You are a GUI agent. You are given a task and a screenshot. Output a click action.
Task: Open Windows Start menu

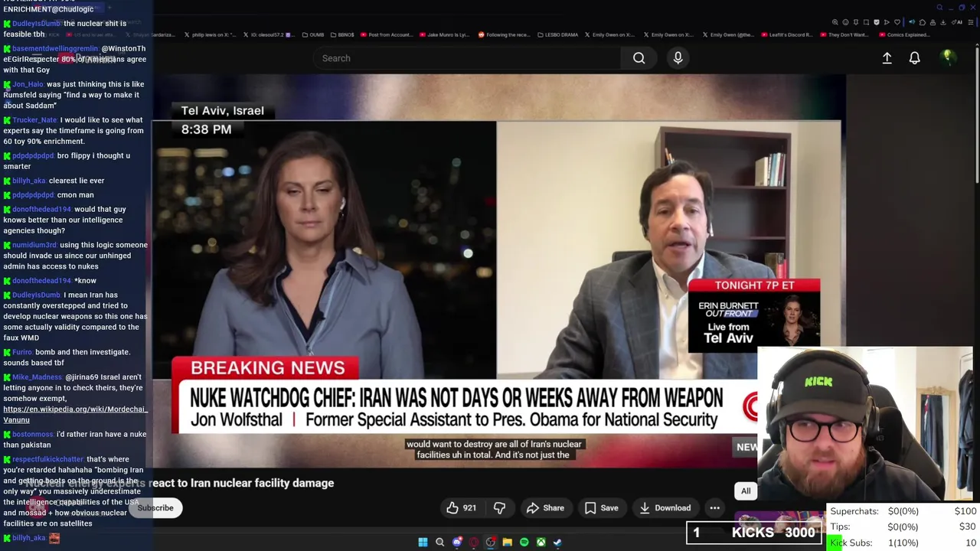pyautogui.click(x=423, y=542)
